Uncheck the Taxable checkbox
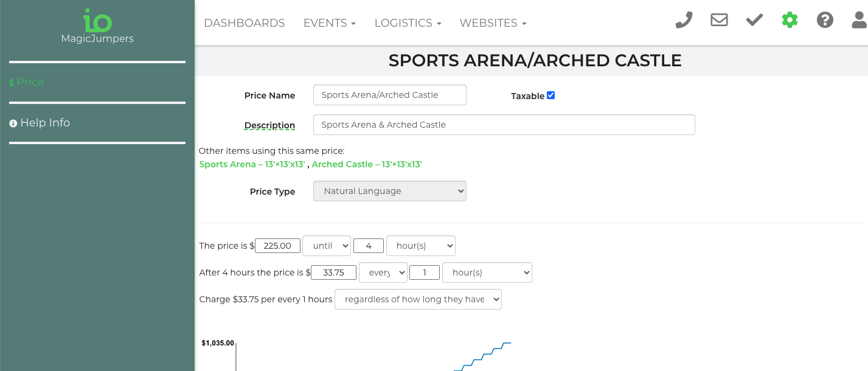This screenshot has height=371, width=868. pyautogui.click(x=551, y=95)
